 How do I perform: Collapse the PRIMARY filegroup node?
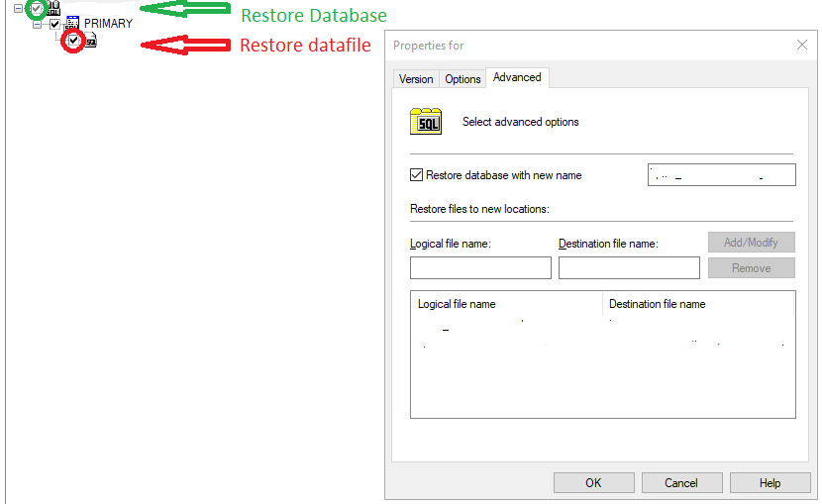point(37,24)
